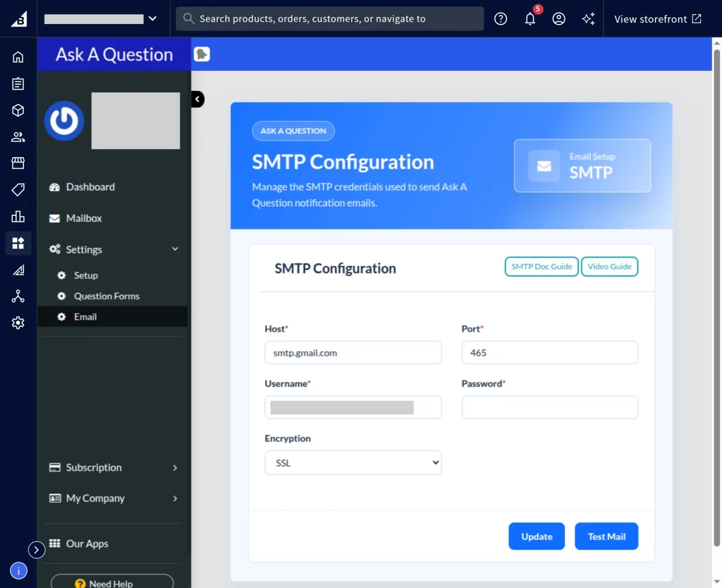Open the account profile icon
The image size is (722, 588).
pyautogui.click(x=559, y=19)
